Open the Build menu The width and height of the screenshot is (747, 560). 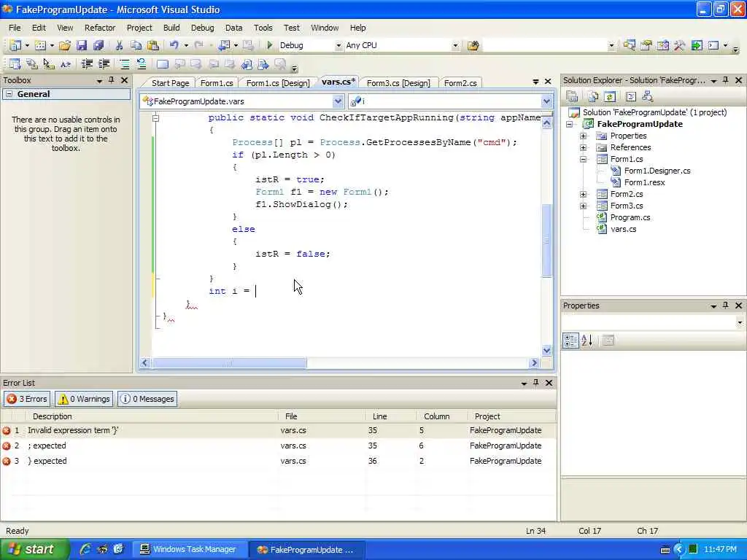(x=171, y=28)
